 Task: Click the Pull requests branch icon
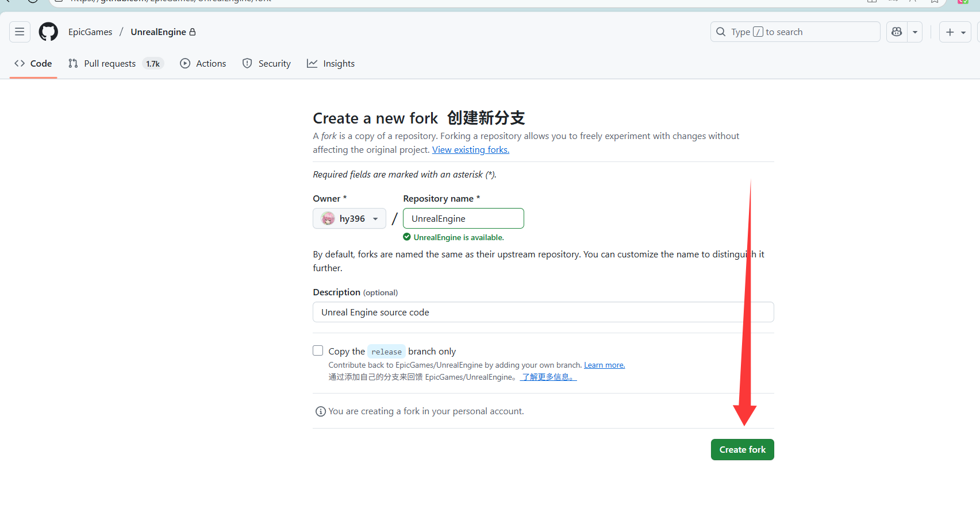click(x=73, y=64)
